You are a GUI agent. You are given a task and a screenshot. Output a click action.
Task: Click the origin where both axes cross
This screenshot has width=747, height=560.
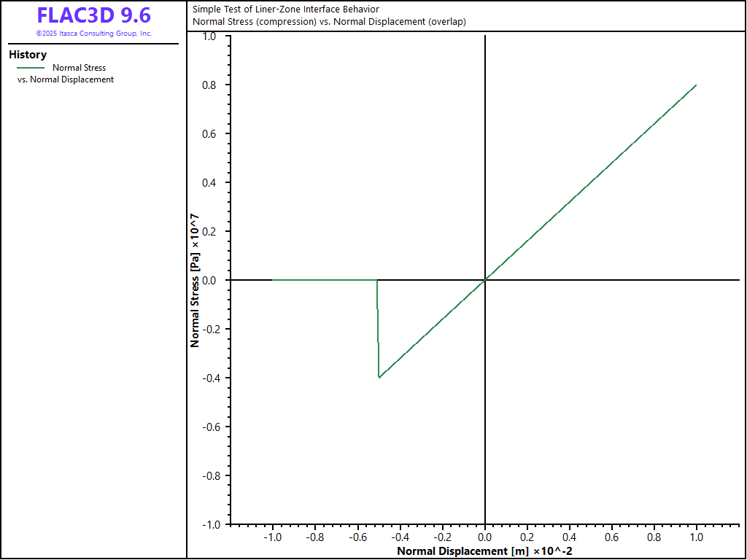click(485, 280)
